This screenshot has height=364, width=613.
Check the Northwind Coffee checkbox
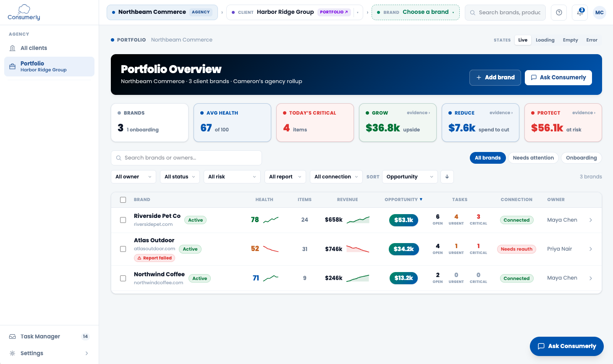point(123,278)
